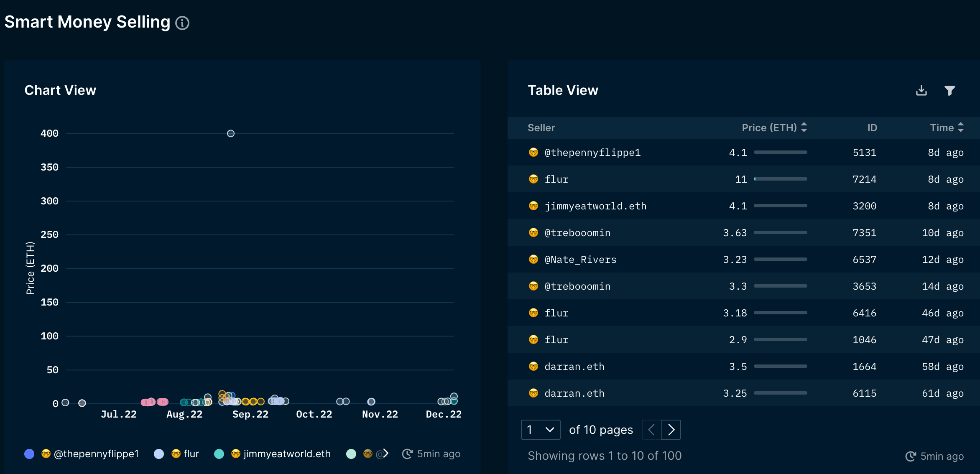Switch focus to Table View panel
The image size is (980, 474).
563,90
